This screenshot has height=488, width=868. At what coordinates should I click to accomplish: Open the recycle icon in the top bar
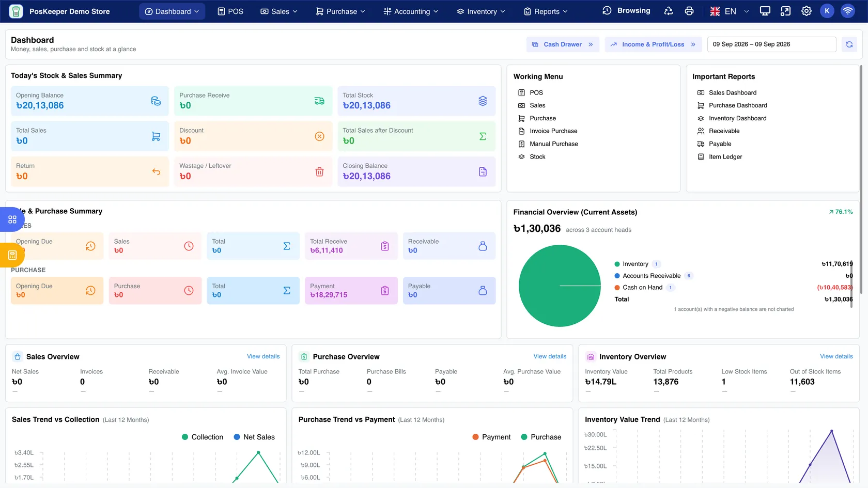click(669, 11)
